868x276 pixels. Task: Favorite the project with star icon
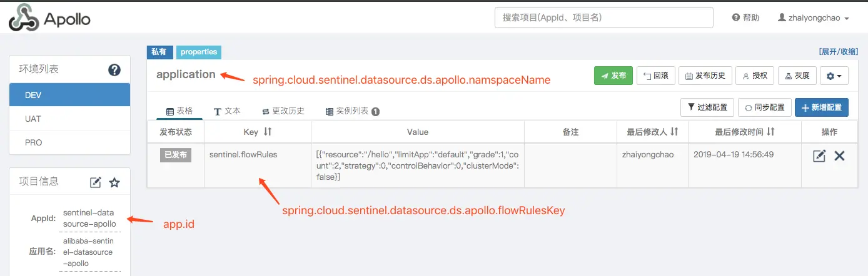(x=114, y=182)
